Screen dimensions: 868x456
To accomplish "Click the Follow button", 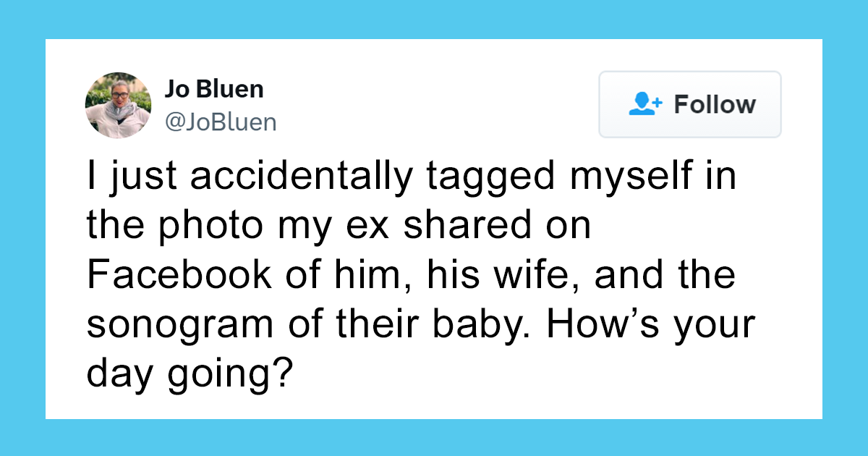I will [x=689, y=104].
